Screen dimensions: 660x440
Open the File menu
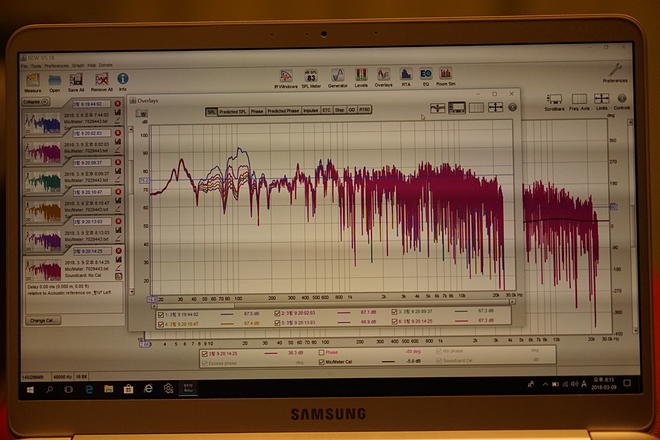[24, 66]
